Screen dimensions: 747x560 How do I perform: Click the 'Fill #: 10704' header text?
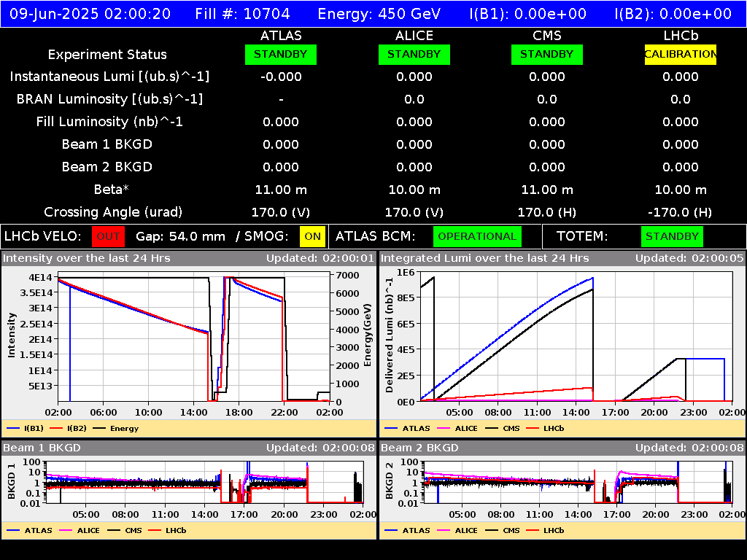click(242, 13)
